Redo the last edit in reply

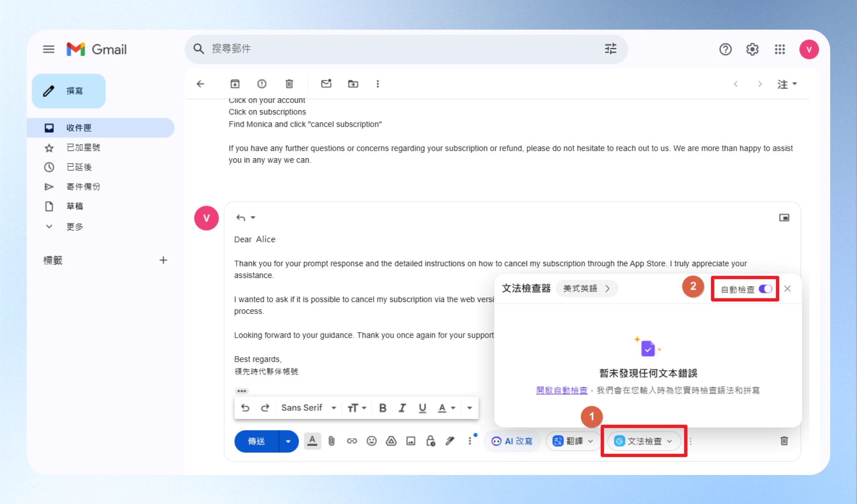[265, 408]
